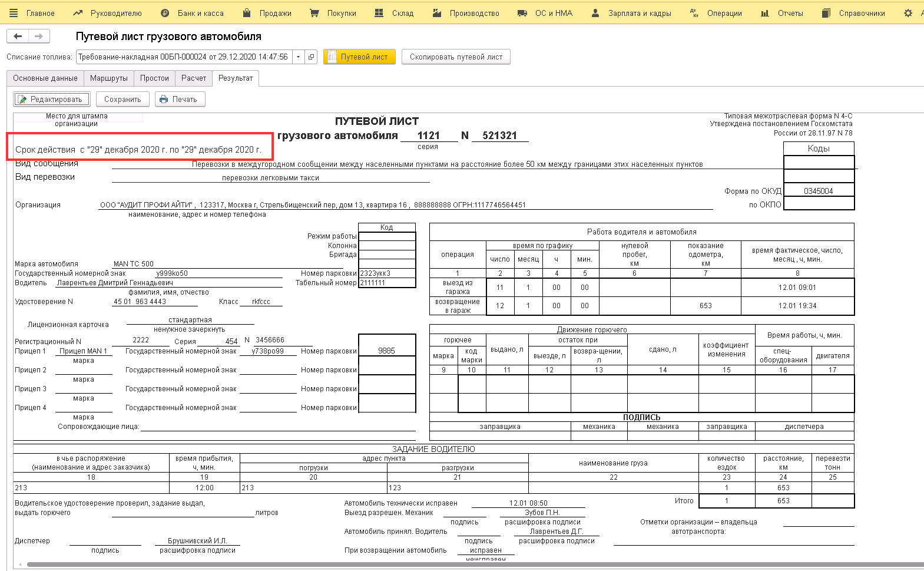Screen dimensions: 924x571
Task: Click the Банк и касса coin icon
Action: 165,13
